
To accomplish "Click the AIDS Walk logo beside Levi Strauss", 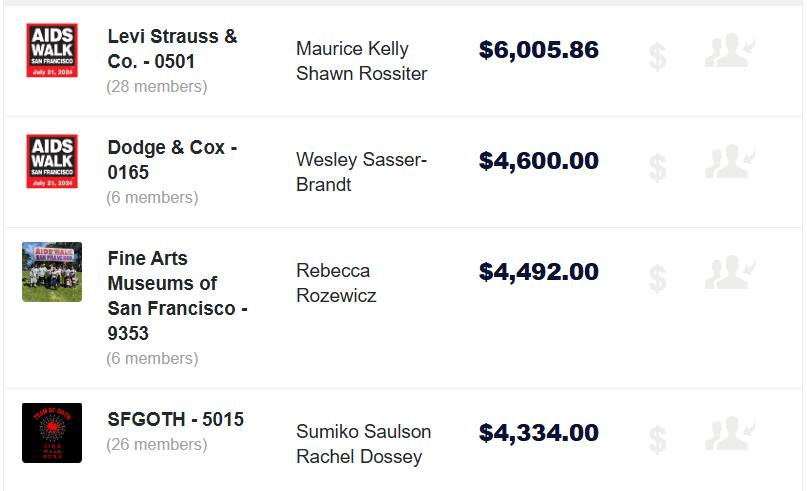I will (x=52, y=51).
